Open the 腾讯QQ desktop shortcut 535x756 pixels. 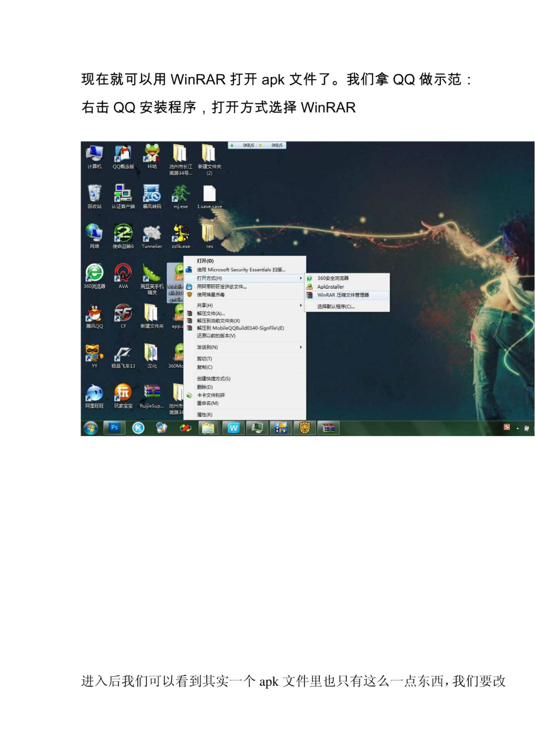(x=94, y=315)
